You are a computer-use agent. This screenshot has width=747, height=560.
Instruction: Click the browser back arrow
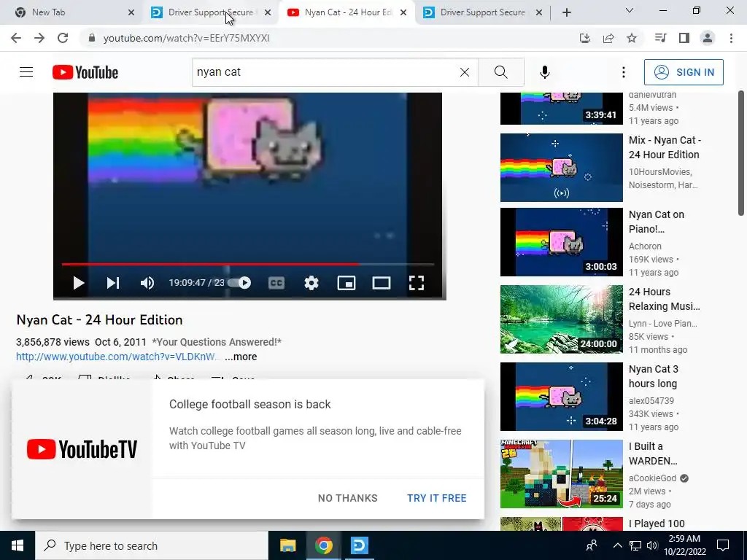(x=16, y=38)
